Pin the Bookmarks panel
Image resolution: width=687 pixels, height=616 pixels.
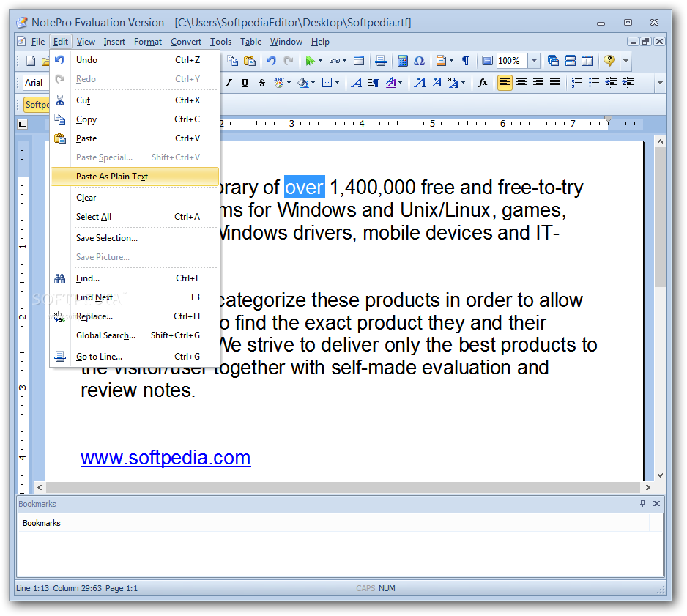[x=643, y=503]
